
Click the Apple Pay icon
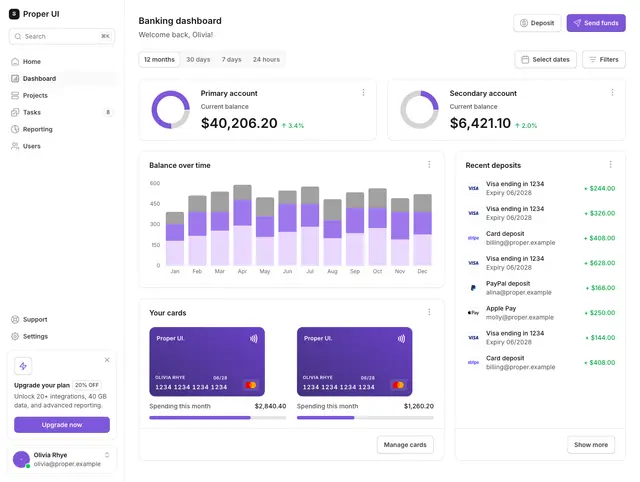(x=473, y=313)
